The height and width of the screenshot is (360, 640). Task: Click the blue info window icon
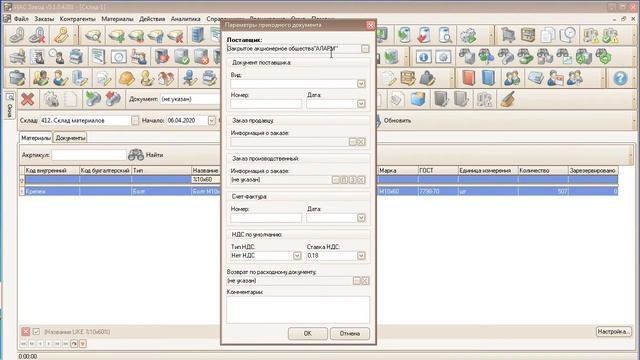click(423, 57)
